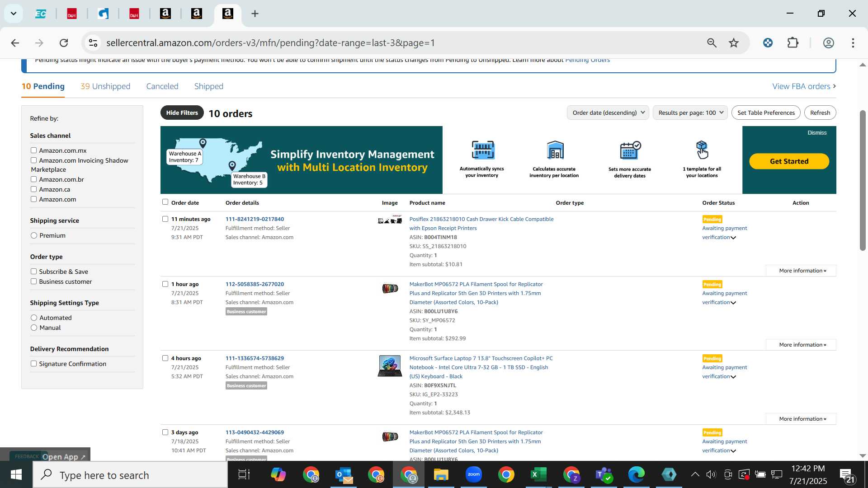Open Microsoft Teams from the taskbar
Screen dimensions: 868x488
[x=604, y=475]
